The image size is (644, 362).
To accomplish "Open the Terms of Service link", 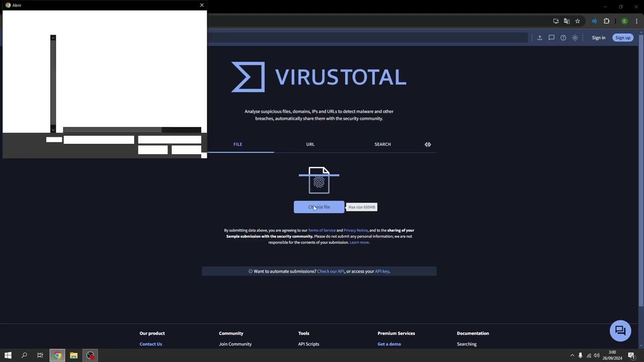I will coord(322,230).
